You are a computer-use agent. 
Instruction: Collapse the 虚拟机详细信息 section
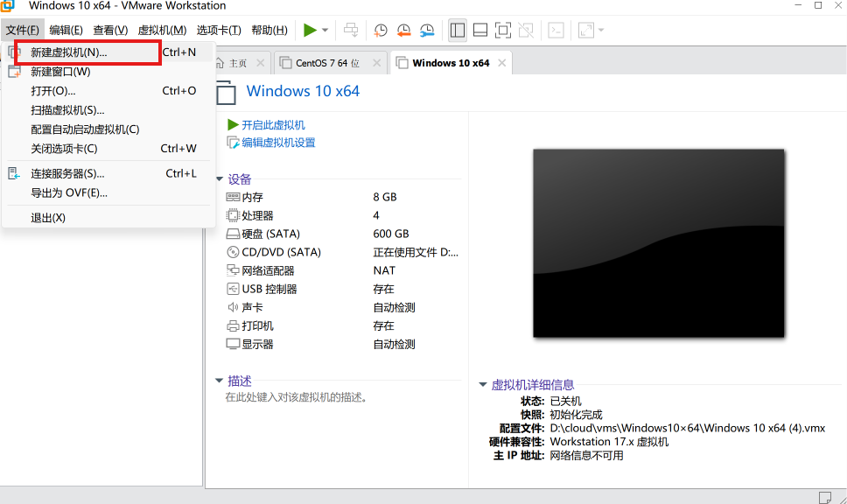483,385
